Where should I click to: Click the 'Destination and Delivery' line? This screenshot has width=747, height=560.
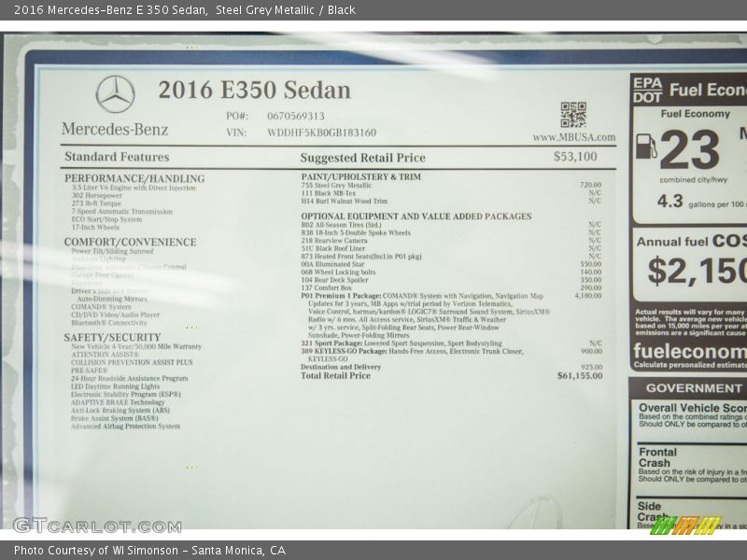coord(341,367)
